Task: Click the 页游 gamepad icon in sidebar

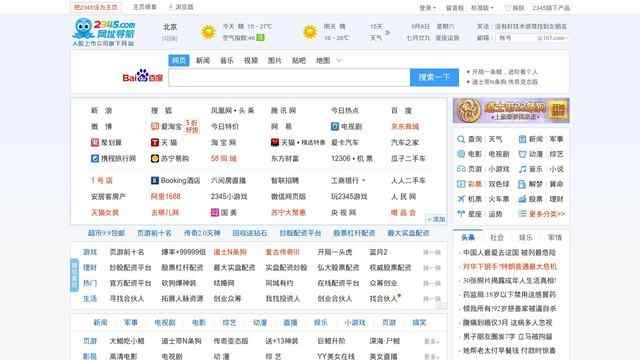Action: 461,169
